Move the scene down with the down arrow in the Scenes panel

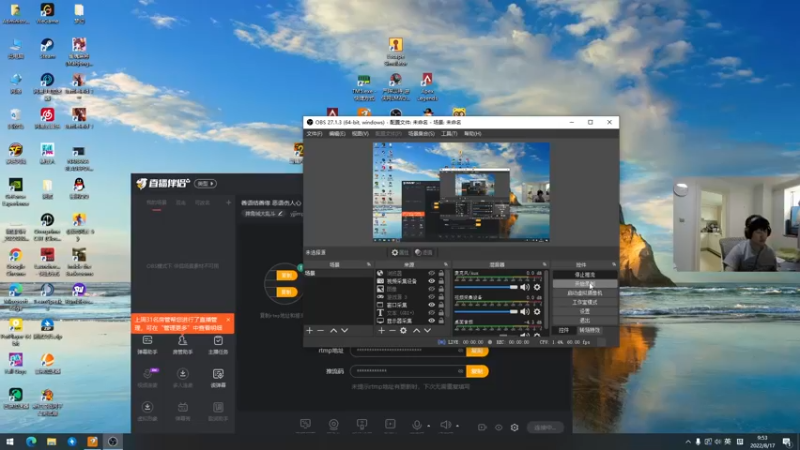pyautogui.click(x=344, y=331)
